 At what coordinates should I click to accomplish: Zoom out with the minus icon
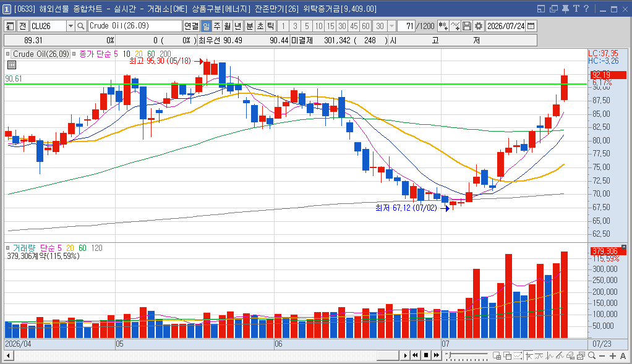[x=602, y=357]
